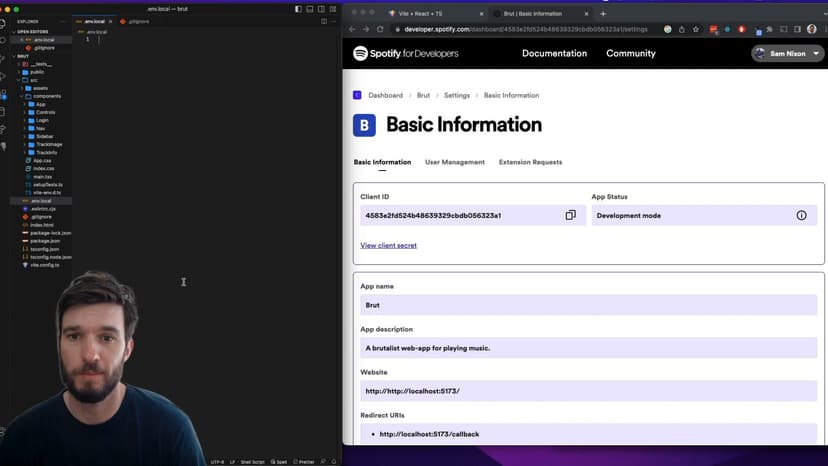Switch to the User Management tab
This screenshot has width=828, height=466.
454,162
